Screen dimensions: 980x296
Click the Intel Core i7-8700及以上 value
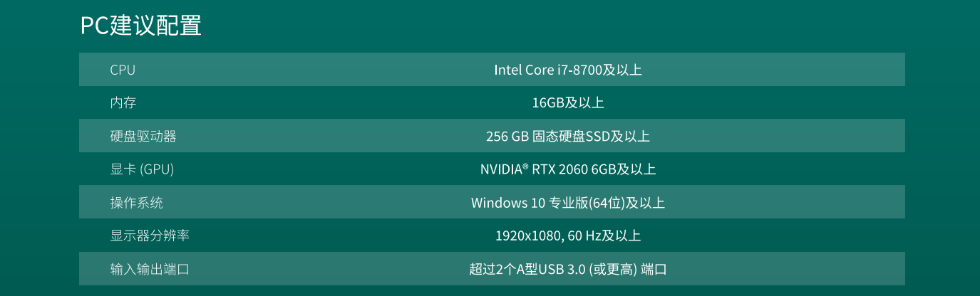tap(568, 70)
